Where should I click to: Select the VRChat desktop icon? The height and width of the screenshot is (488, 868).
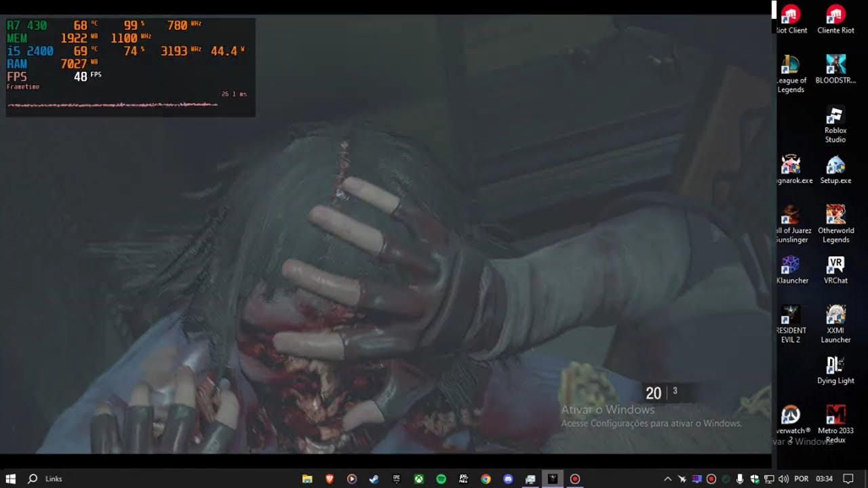pos(835,270)
